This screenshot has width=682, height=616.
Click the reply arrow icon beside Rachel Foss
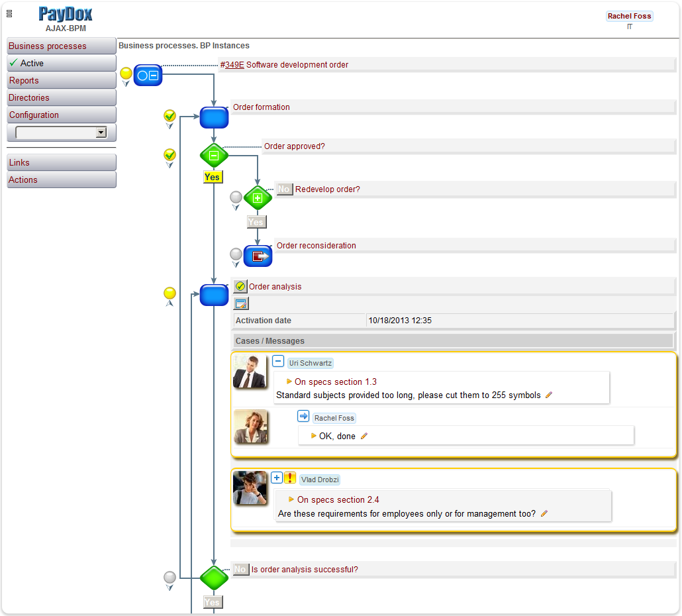point(303,416)
